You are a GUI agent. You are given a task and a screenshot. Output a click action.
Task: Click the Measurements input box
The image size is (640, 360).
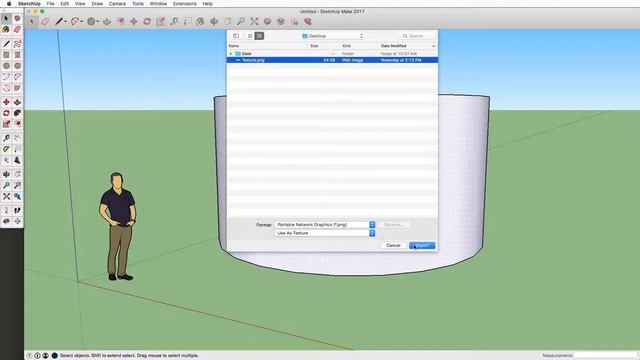606,356
